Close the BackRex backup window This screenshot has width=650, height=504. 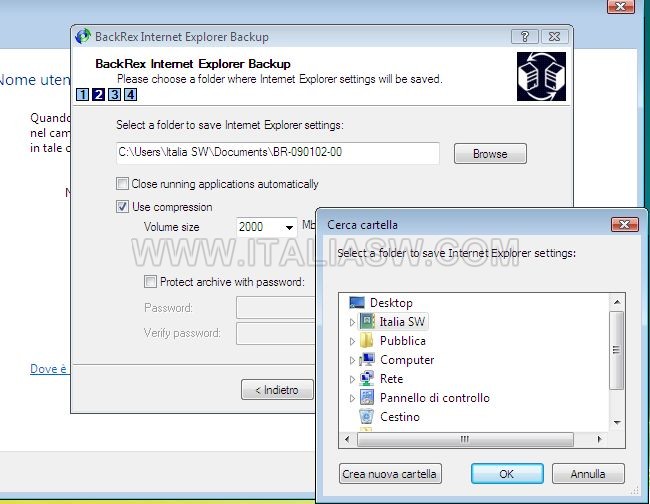(554, 36)
